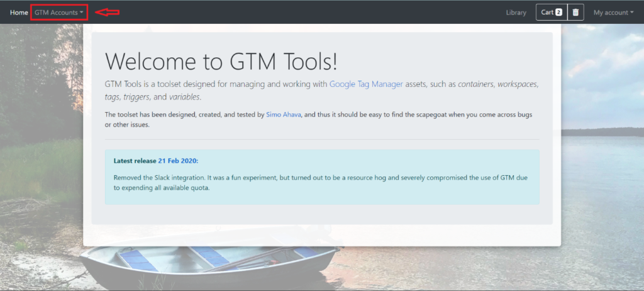Click the Cart item count badge
644x291 pixels.
pyautogui.click(x=558, y=13)
